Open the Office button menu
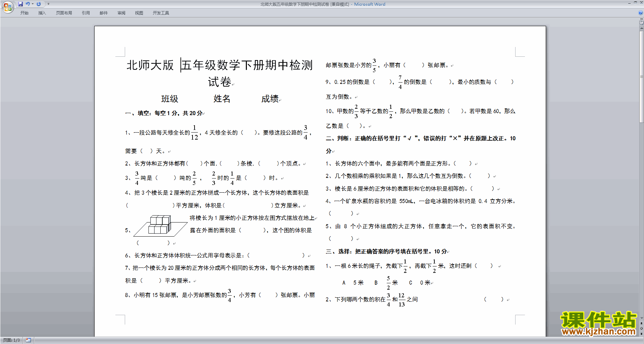The image size is (644, 344). [x=7, y=7]
